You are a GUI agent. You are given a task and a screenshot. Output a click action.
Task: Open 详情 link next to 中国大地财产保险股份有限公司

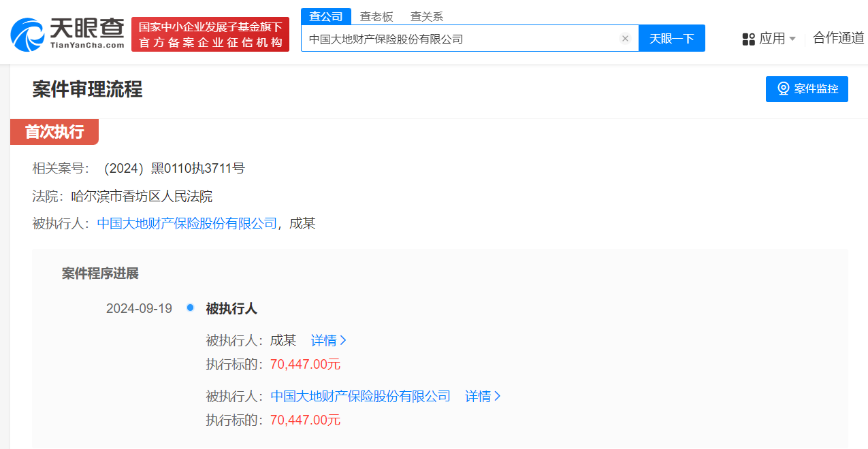click(483, 396)
